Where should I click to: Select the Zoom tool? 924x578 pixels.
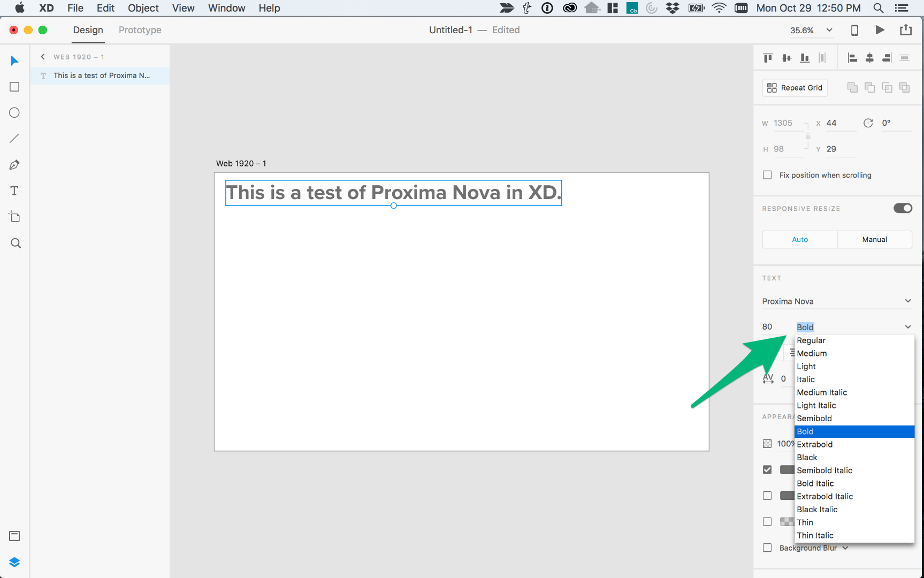pyautogui.click(x=16, y=244)
